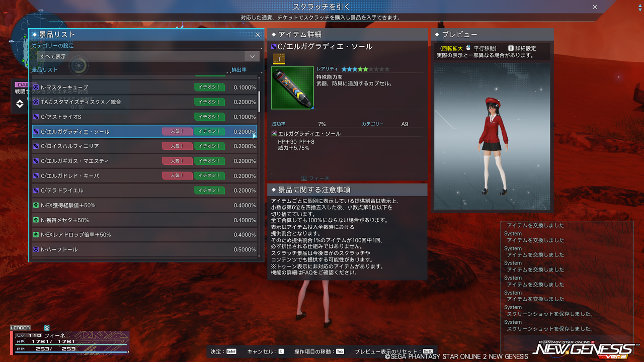Click the character preview image

[492, 136]
